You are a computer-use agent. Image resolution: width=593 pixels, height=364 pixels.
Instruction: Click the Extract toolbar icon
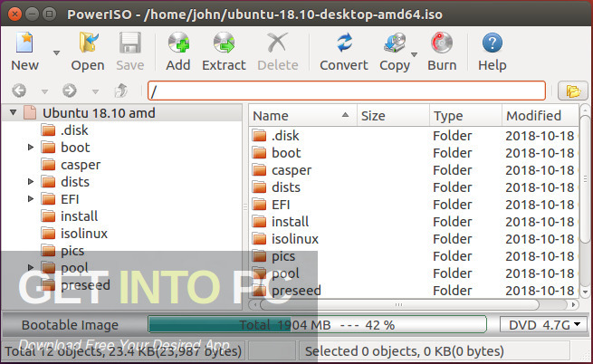(224, 43)
